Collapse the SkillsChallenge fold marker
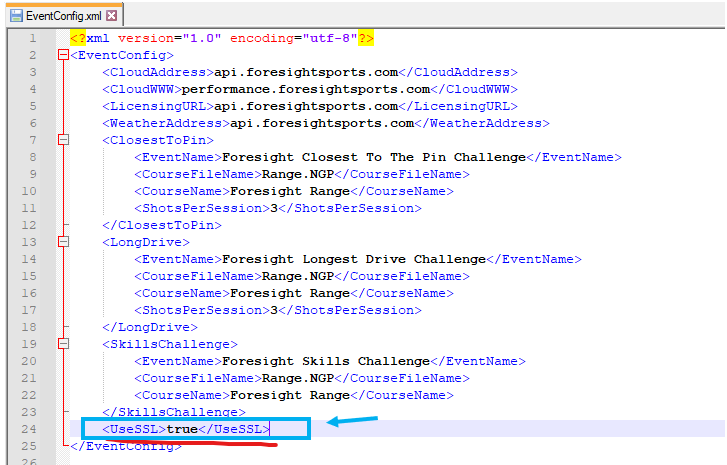 coord(64,344)
